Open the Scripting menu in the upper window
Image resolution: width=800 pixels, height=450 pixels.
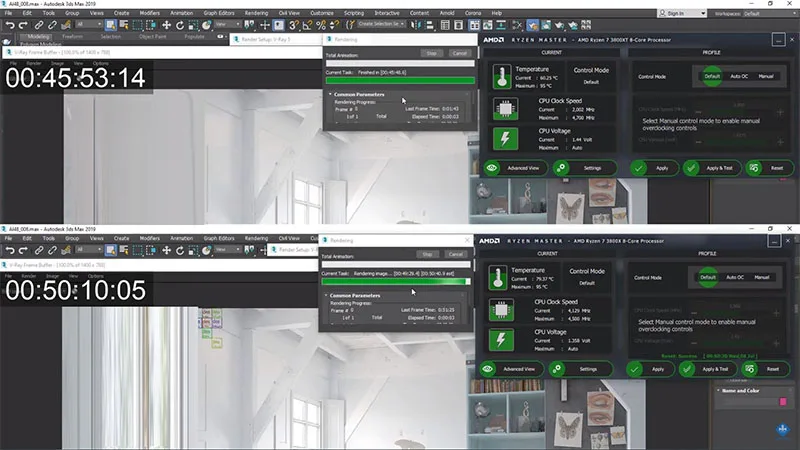354,13
